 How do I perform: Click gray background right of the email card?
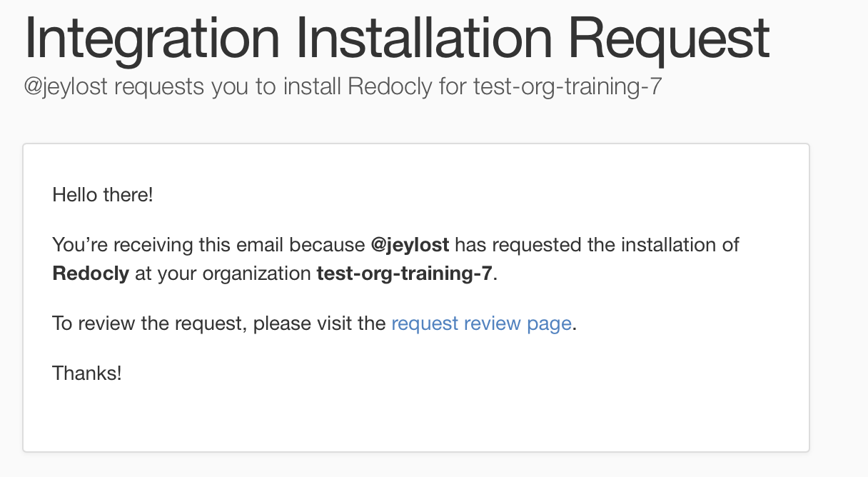pyautogui.click(x=839, y=297)
